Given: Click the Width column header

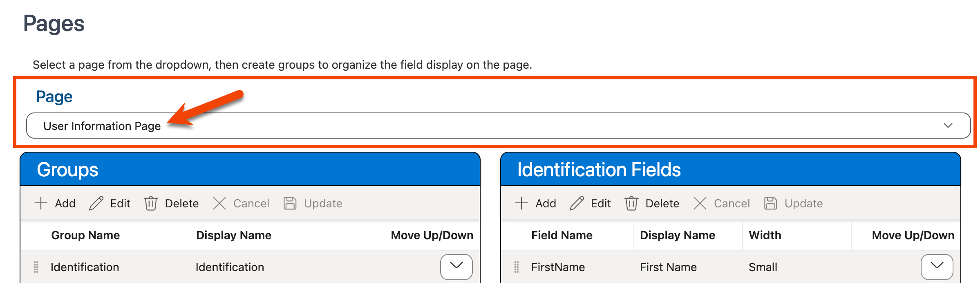Looking at the screenshot, I should click(x=765, y=235).
